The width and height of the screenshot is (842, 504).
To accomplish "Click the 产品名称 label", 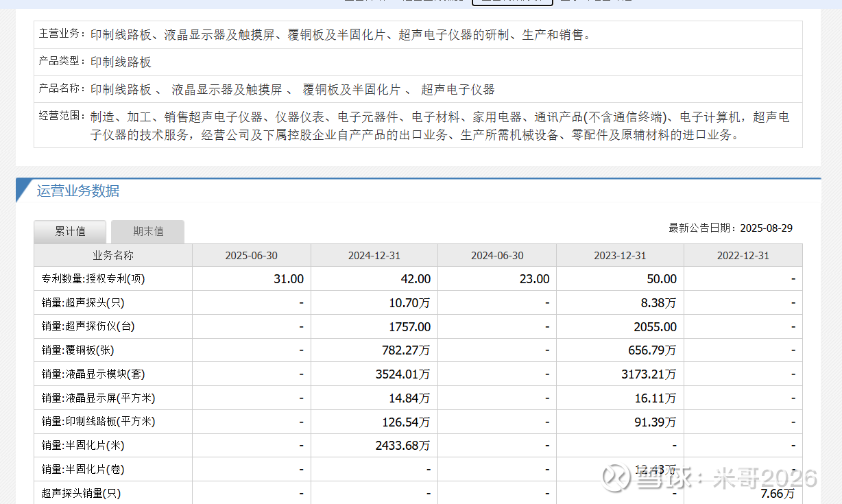I will pos(62,89).
